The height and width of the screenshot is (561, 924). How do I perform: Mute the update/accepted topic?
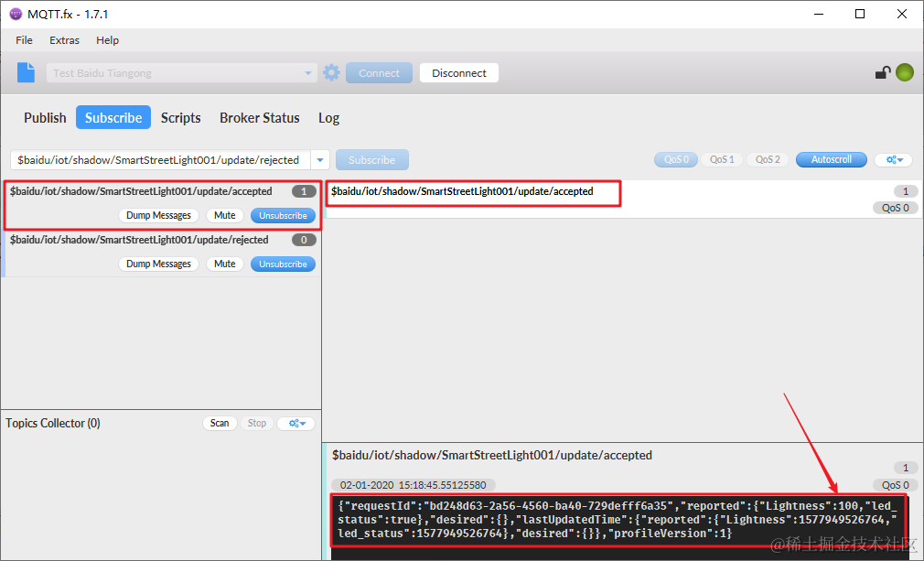(224, 216)
